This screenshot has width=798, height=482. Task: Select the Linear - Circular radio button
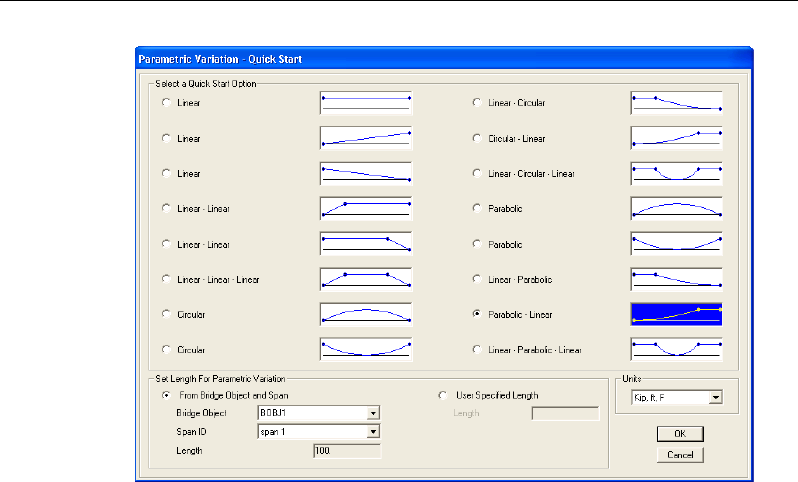[x=477, y=103]
